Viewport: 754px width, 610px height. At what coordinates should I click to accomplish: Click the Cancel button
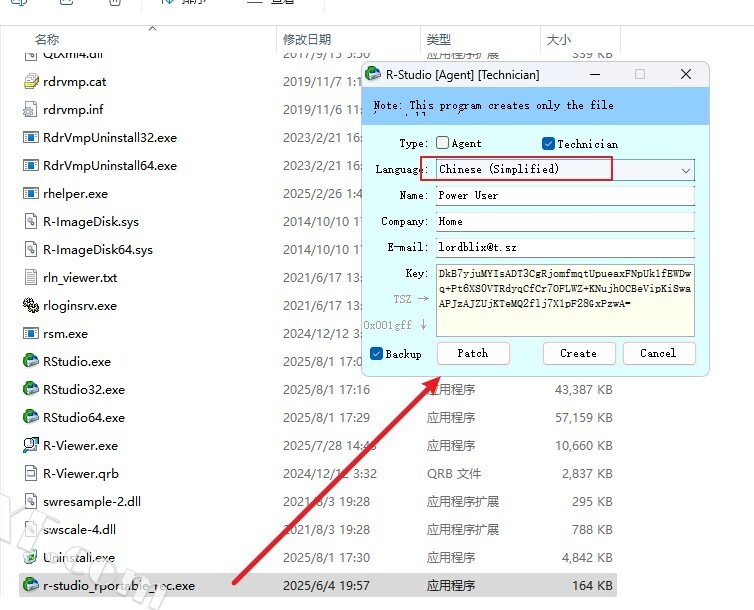point(659,353)
